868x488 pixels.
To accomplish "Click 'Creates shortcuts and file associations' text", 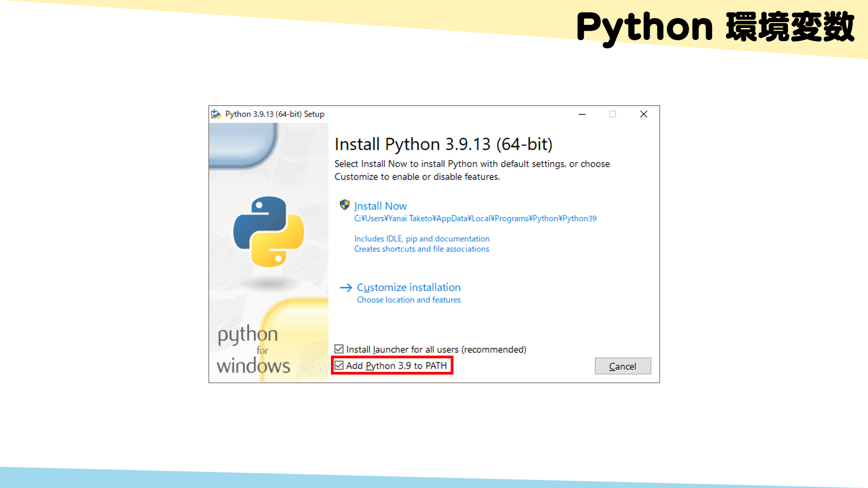I will pos(422,249).
